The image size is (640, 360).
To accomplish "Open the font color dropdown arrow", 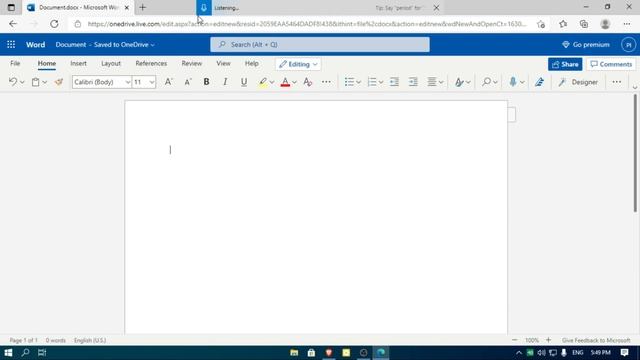I will point(294,82).
